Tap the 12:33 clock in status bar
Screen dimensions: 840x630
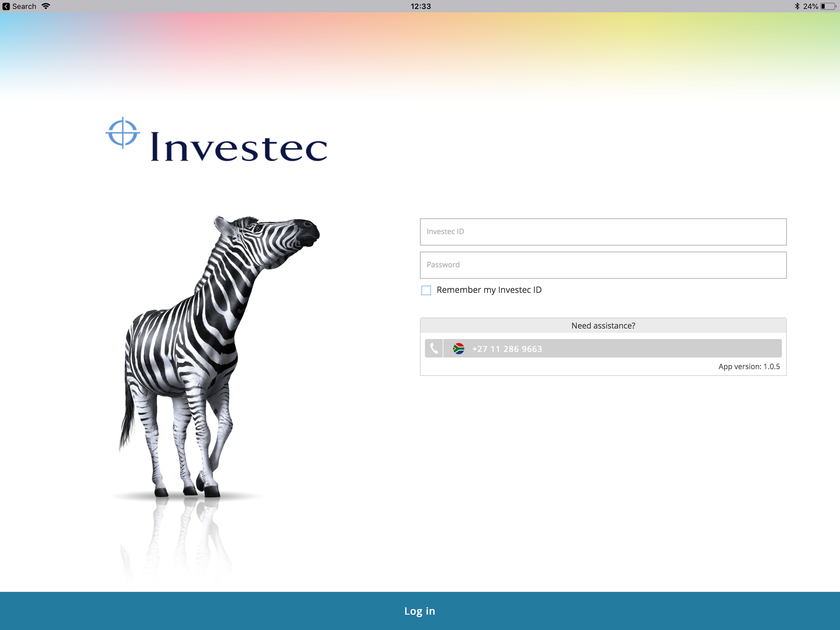[421, 6]
